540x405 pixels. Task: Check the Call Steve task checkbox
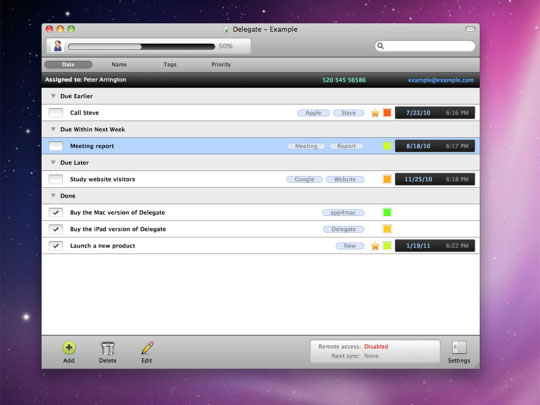coord(56,113)
